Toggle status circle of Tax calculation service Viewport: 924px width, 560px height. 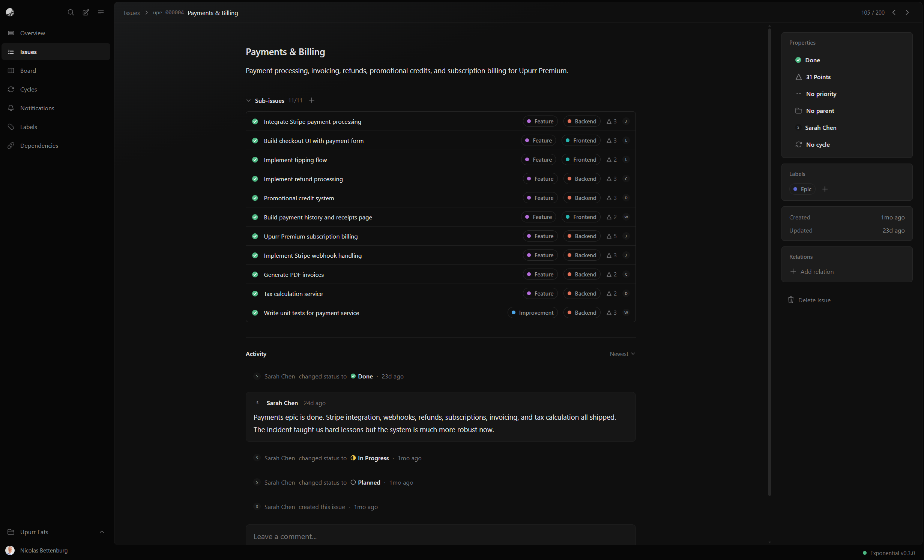pyautogui.click(x=255, y=293)
